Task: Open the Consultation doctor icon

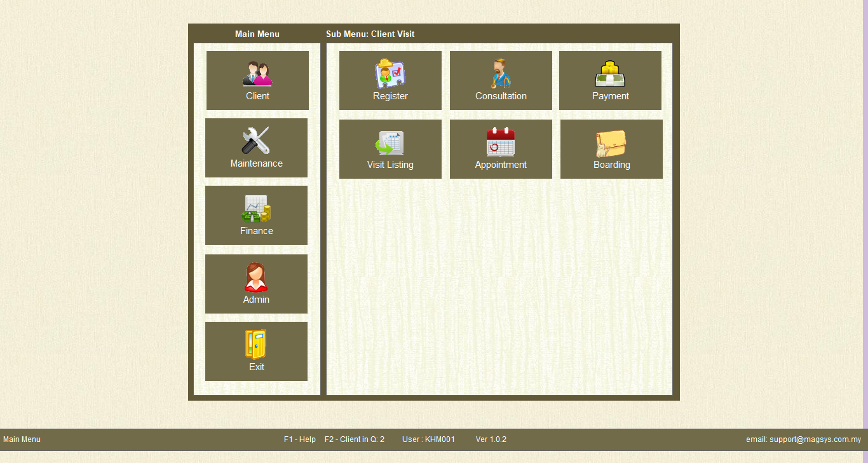Action: 501,73
